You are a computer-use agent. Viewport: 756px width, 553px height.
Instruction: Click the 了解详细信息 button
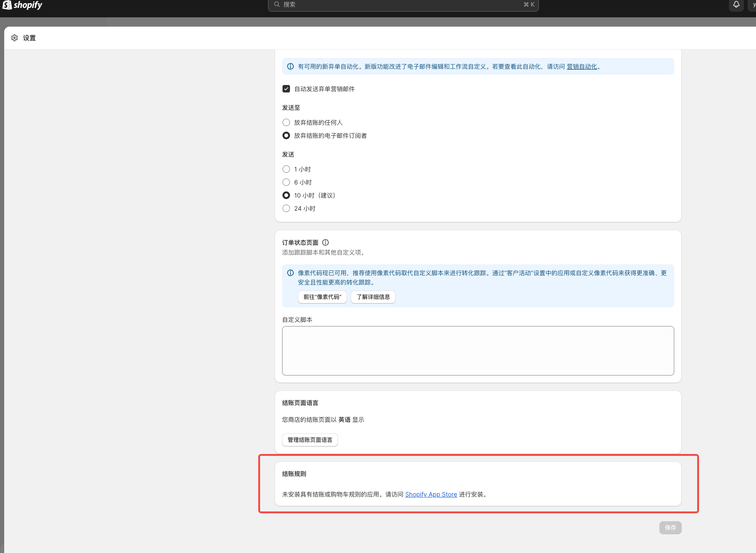point(373,297)
